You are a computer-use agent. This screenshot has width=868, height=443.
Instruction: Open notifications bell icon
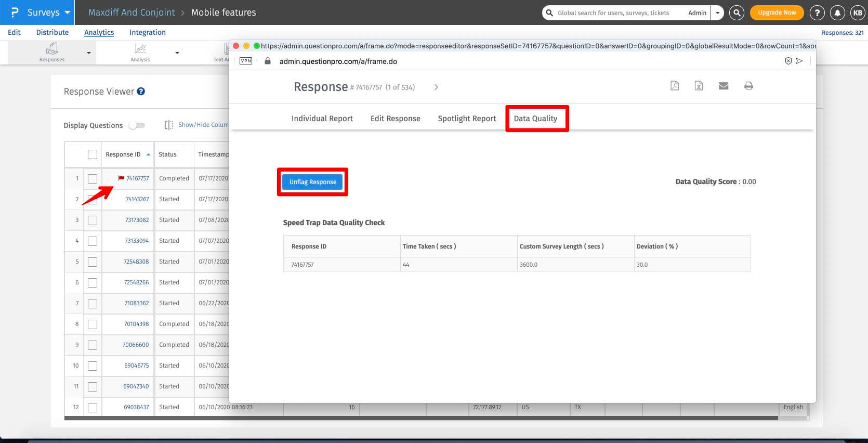837,13
